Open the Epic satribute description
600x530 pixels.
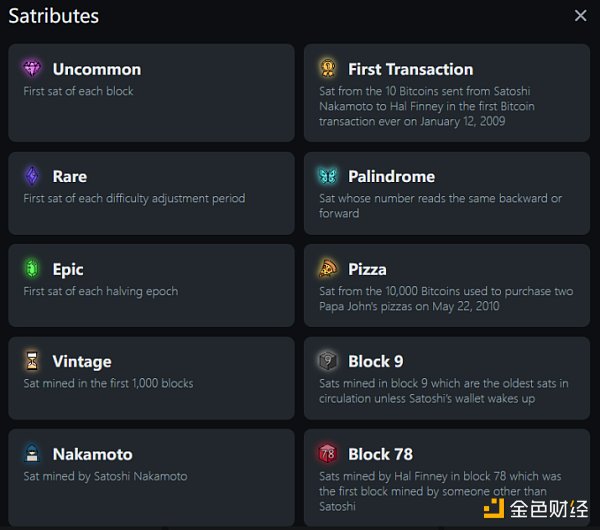(x=101, y=291)
